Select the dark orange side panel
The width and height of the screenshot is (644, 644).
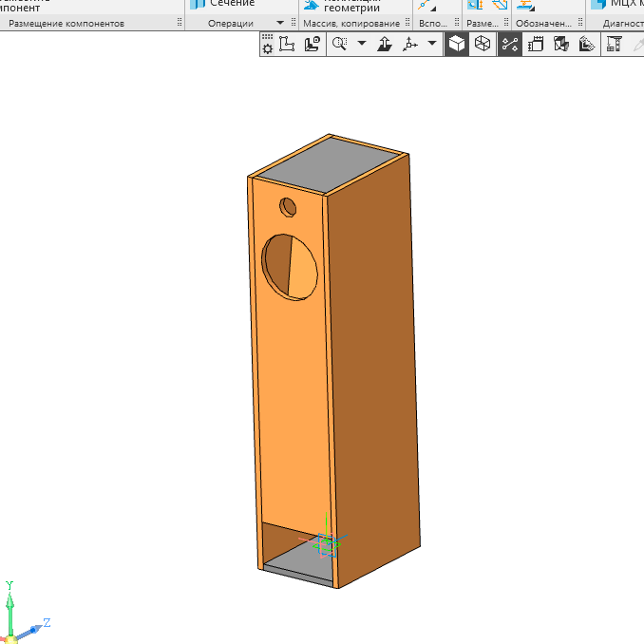(x=373, y=369)
